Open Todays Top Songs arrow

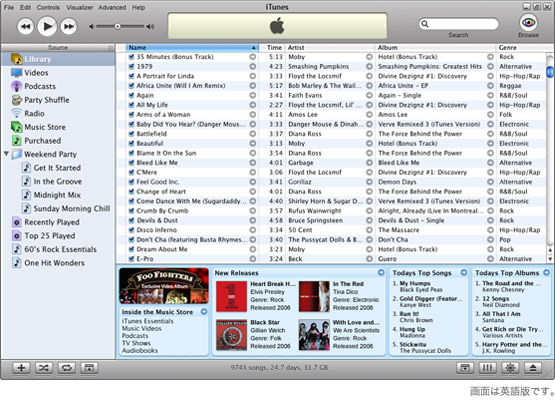tap(464, 272)
